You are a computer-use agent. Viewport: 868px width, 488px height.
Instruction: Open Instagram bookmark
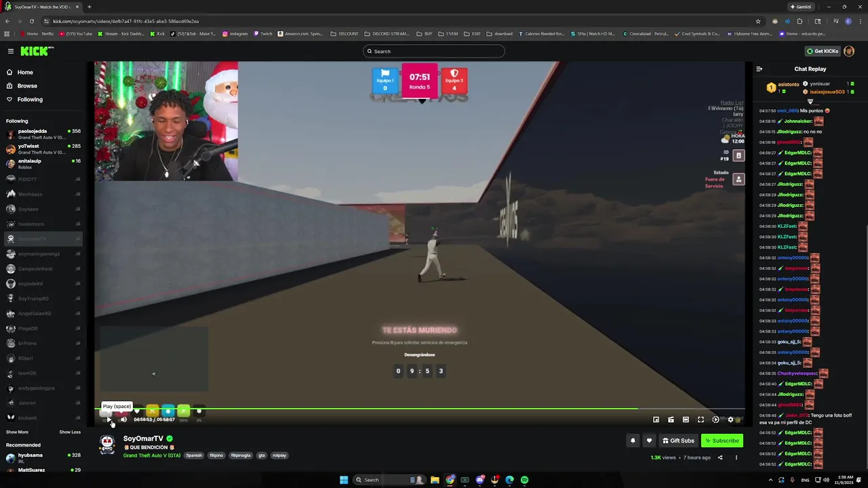click(235, 33)
